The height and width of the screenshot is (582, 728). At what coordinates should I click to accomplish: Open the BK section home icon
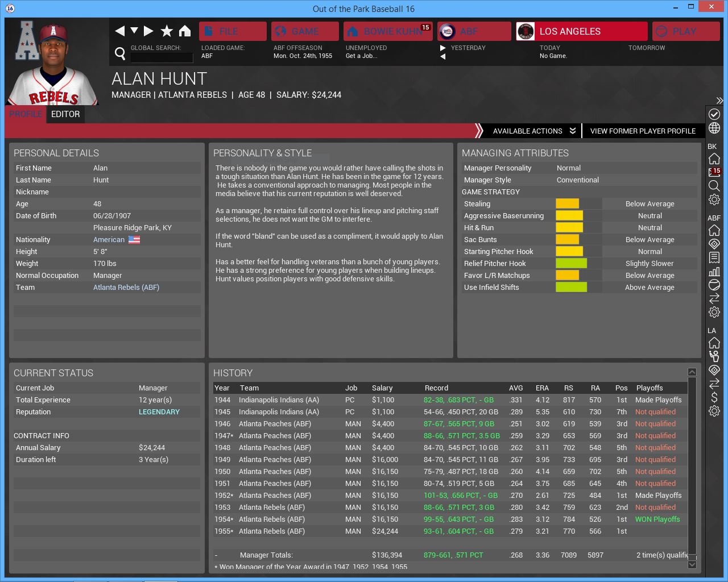714,159
